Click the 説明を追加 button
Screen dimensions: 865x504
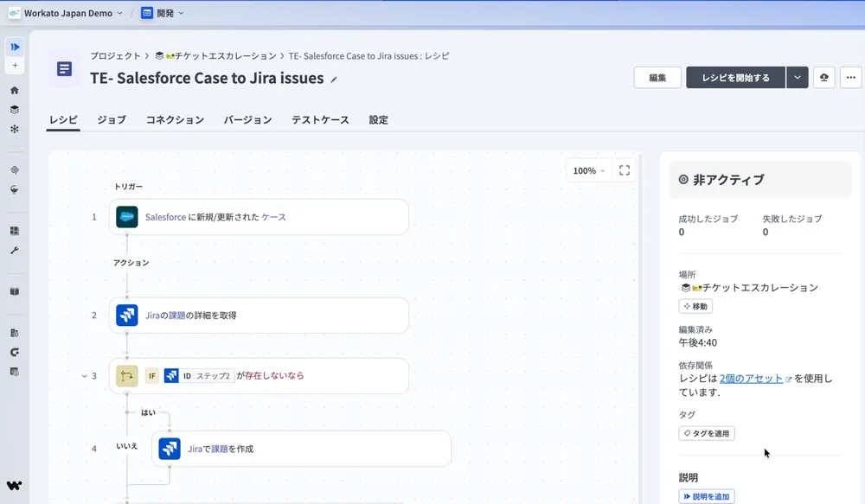tap(707, 496)
